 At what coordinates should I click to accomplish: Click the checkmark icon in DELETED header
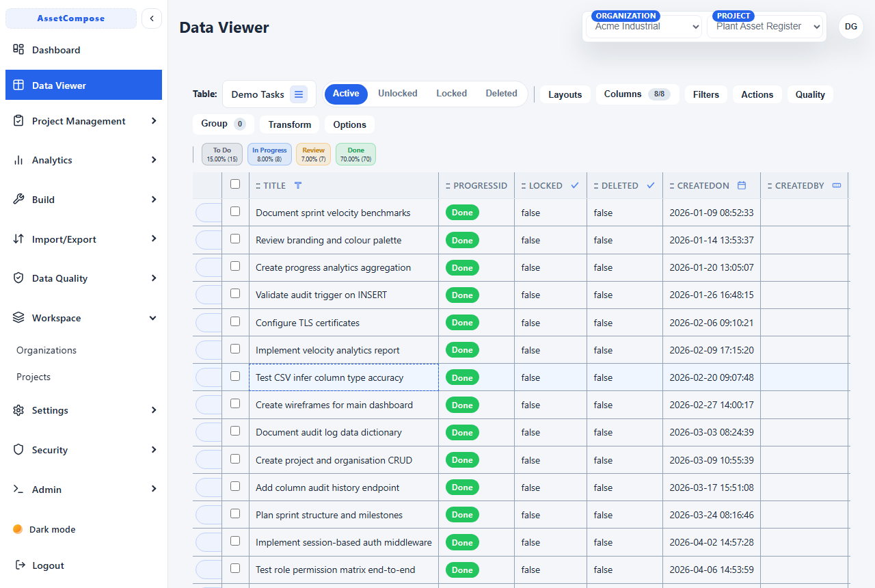[x=651, y=185]
